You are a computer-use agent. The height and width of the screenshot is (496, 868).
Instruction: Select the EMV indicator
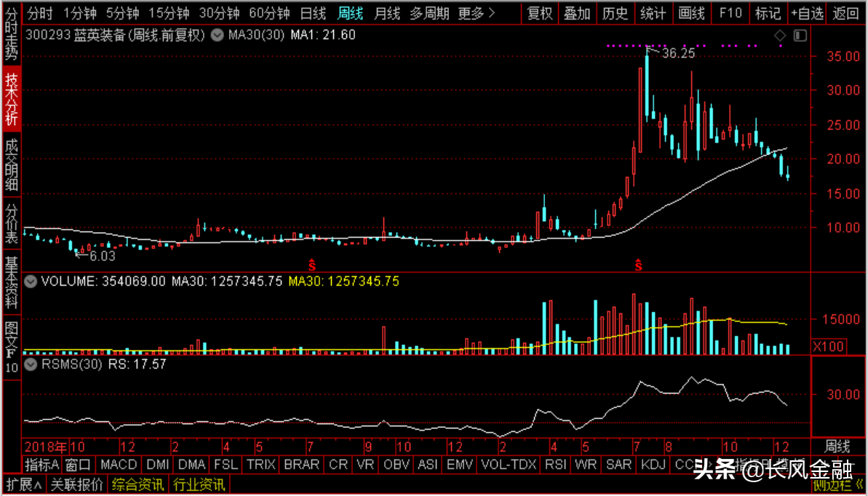(459, 464)
